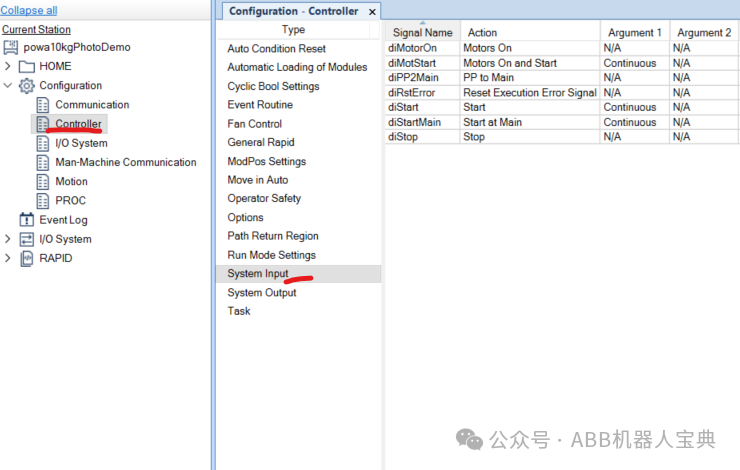Viewport: 740px width, 470px height.
Task: Select System Output in the Type list
Action: 261,293
